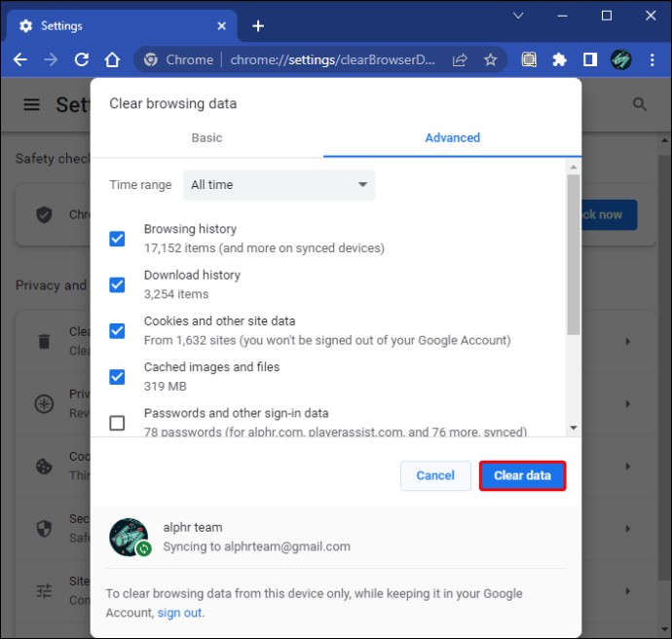
Task: Open Chrome three-dot menu
Action: point(653,59)
